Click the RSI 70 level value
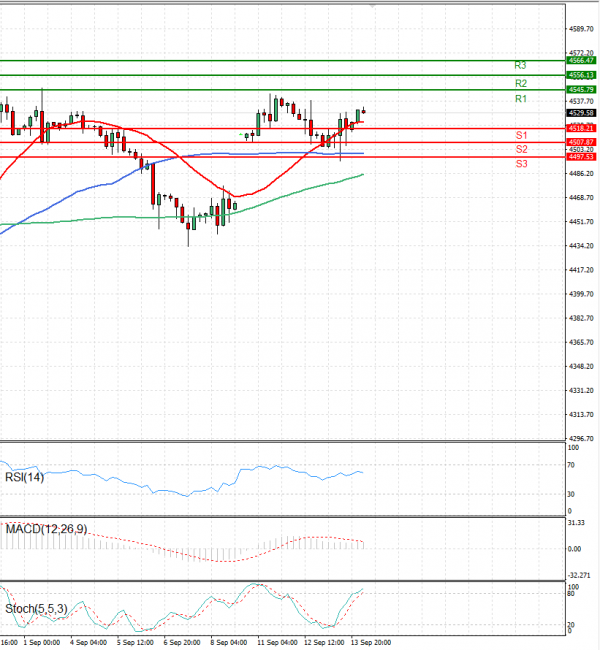 (x=571, y=465)
